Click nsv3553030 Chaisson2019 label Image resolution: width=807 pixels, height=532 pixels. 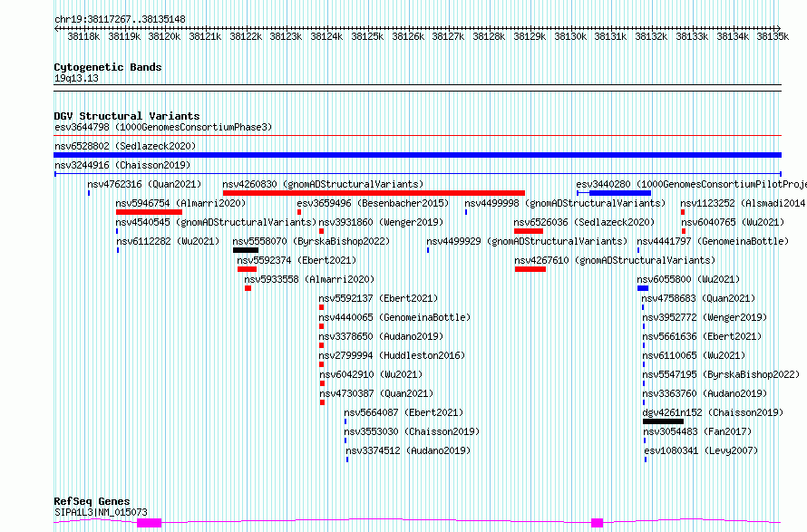412,431
